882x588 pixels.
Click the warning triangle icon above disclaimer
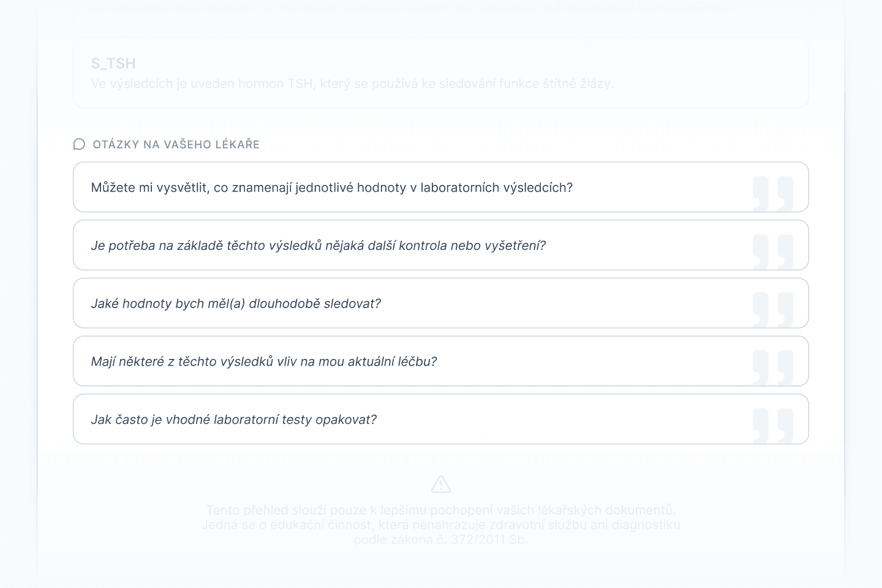tap(441, 484)
